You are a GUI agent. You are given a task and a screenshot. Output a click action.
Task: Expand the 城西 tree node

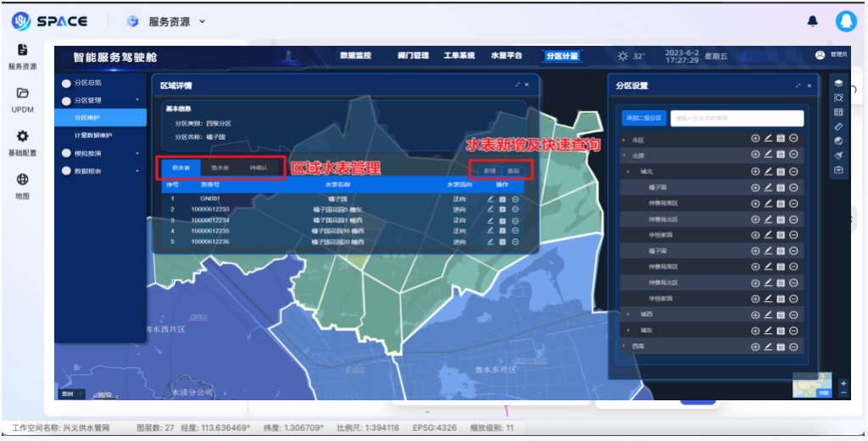pyautogui.click(x=628, y=314)
